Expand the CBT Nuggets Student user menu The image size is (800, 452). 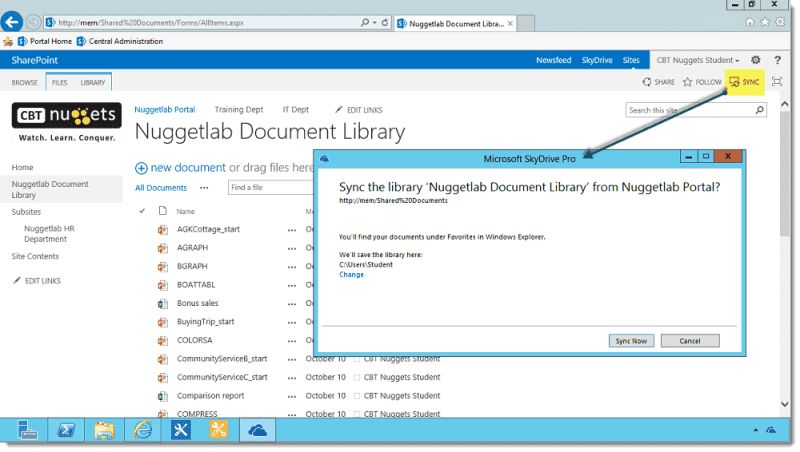697,60
